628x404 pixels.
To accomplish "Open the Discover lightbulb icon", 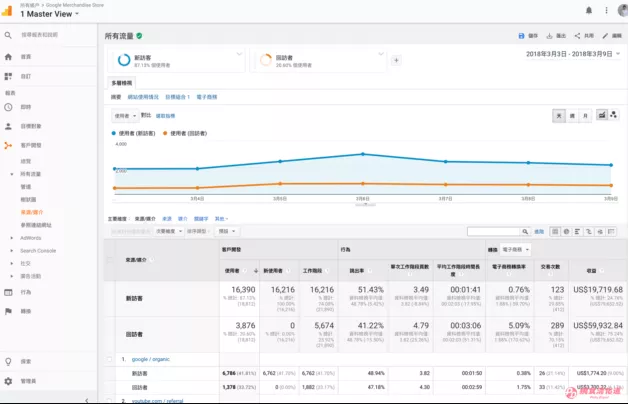I will coord(8,362).
